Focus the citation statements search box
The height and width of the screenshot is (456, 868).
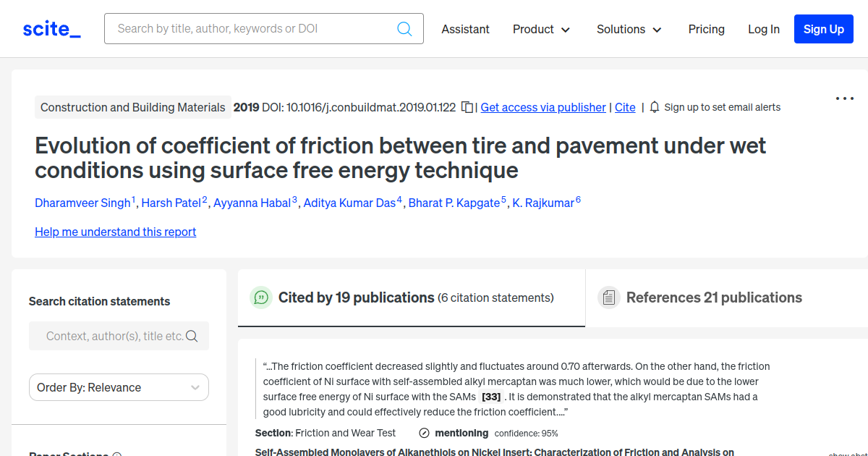pos(112,336)
